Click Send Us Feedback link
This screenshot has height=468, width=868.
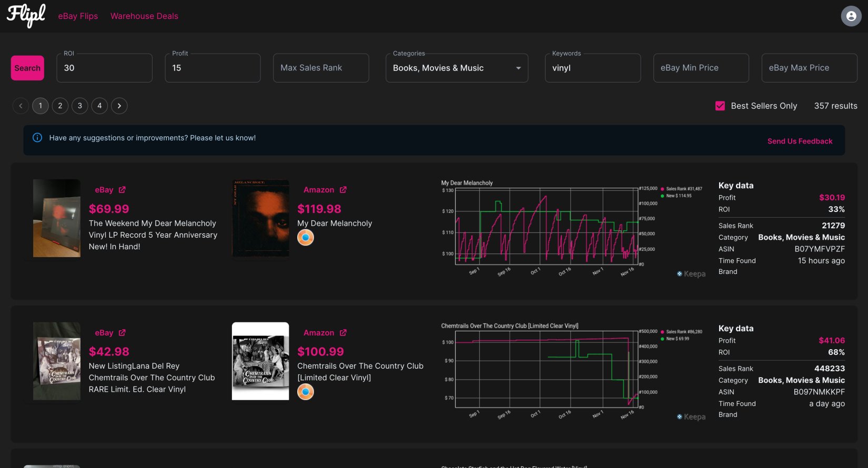[x=800, y=141]
